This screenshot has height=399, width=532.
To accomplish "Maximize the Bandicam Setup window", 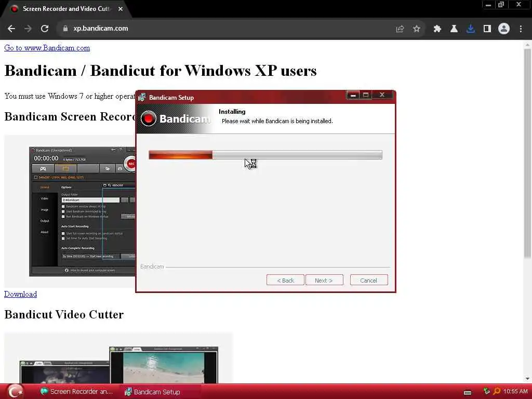I will (366, 95).
